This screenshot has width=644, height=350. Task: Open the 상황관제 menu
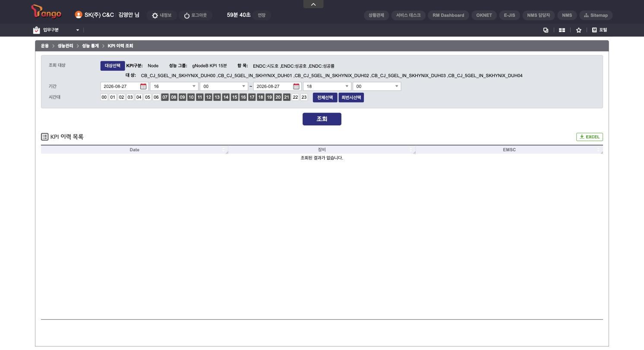pos(376,15)
